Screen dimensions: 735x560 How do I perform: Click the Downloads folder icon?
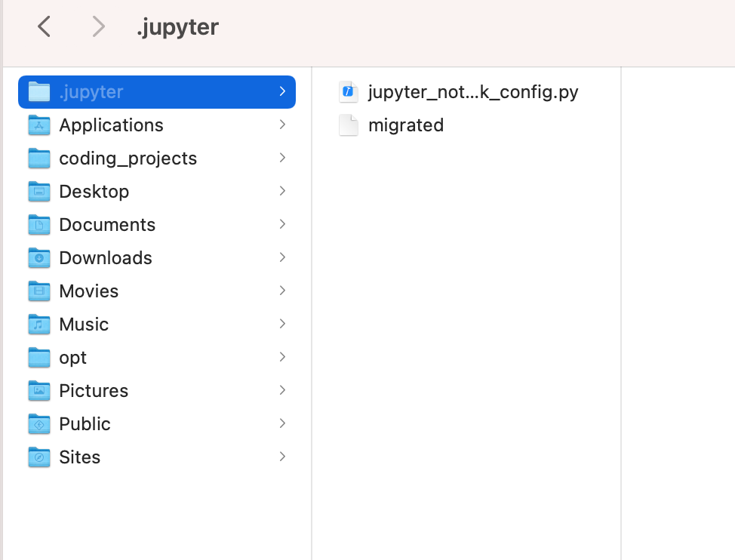click(39, 258)
